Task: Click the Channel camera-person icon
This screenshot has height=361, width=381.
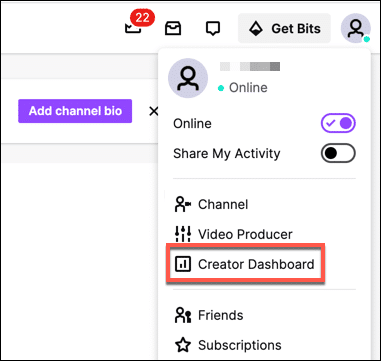Action: [x=183, y=204]
